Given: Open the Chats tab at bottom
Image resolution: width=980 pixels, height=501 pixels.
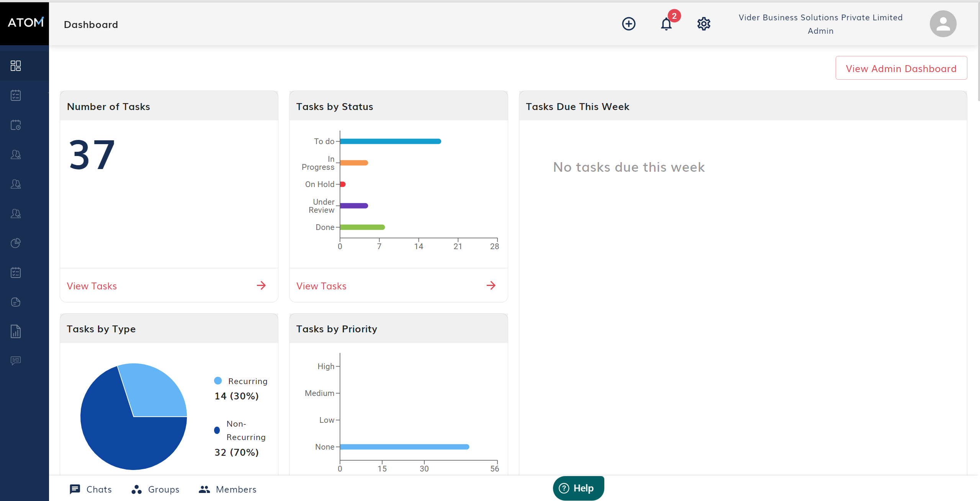Looking at the screenshot, I should [x=91, y=489].
